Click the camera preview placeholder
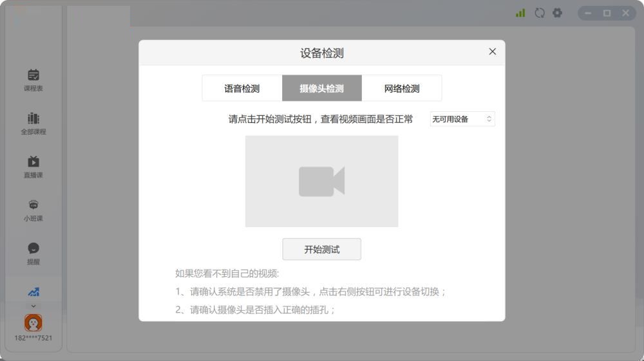The width and height of the screenshot is (644, 361). click(321, 181)
